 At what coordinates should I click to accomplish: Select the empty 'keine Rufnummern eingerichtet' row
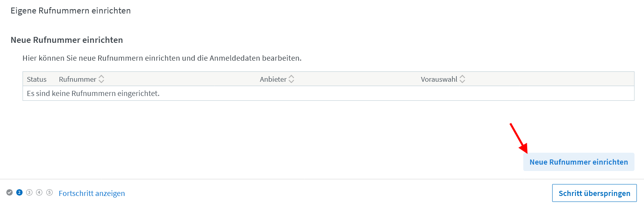[329, 93]
